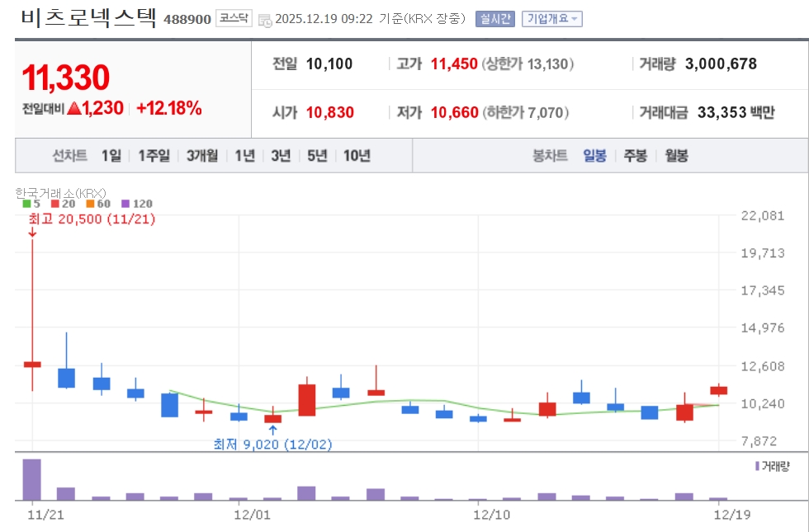The width and height of the screenshot is (809, 532).
Task: Click the 실시간 realtime button
Action: [x=495, y=19]
